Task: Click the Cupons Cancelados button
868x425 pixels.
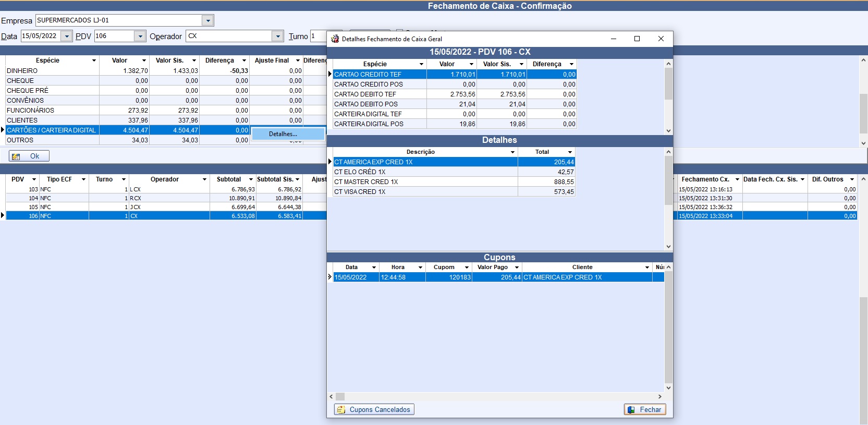Action: 374,409
